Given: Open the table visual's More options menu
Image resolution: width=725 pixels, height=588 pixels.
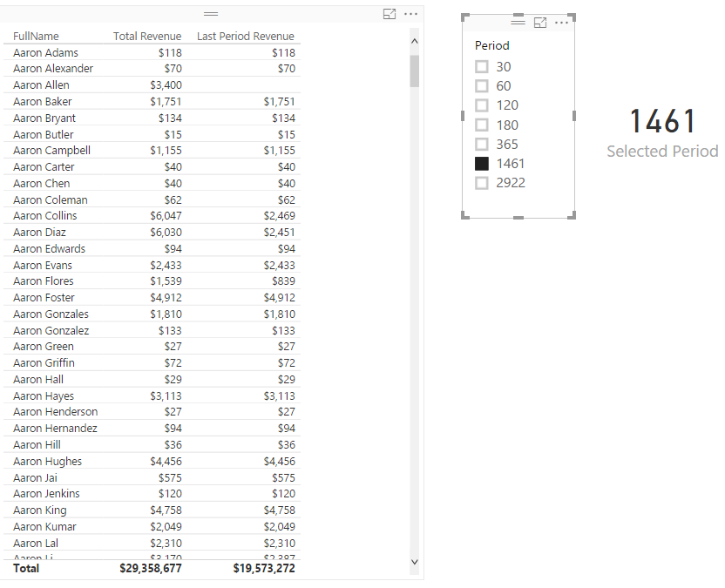Looking at the screenshot, I should (x=410, y=14).
